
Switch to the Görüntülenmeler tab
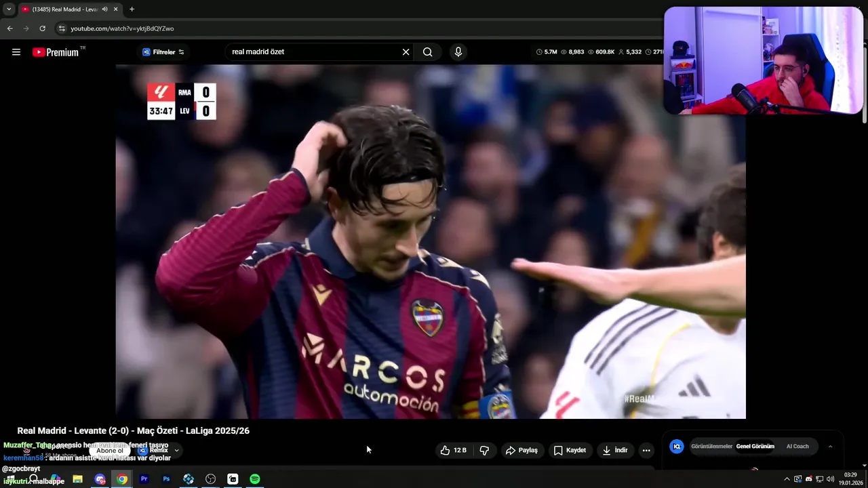(x=711, y=447)
